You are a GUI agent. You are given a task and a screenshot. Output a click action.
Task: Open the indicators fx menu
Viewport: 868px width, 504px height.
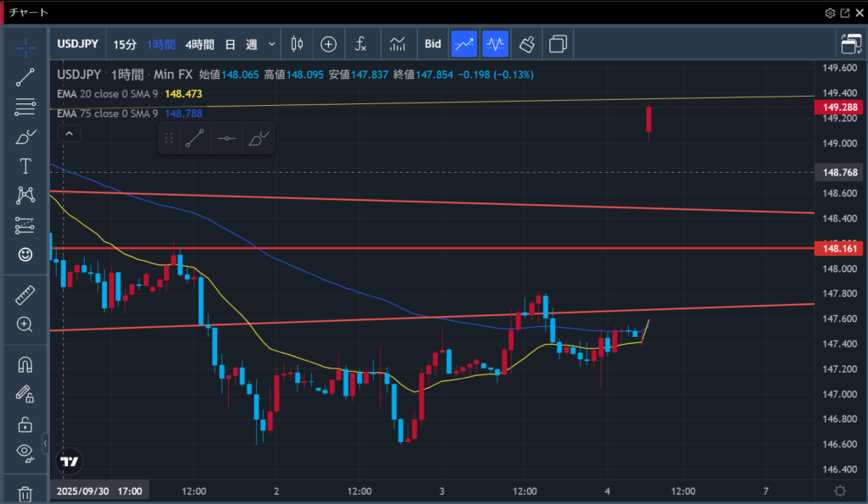pos(361,44)
